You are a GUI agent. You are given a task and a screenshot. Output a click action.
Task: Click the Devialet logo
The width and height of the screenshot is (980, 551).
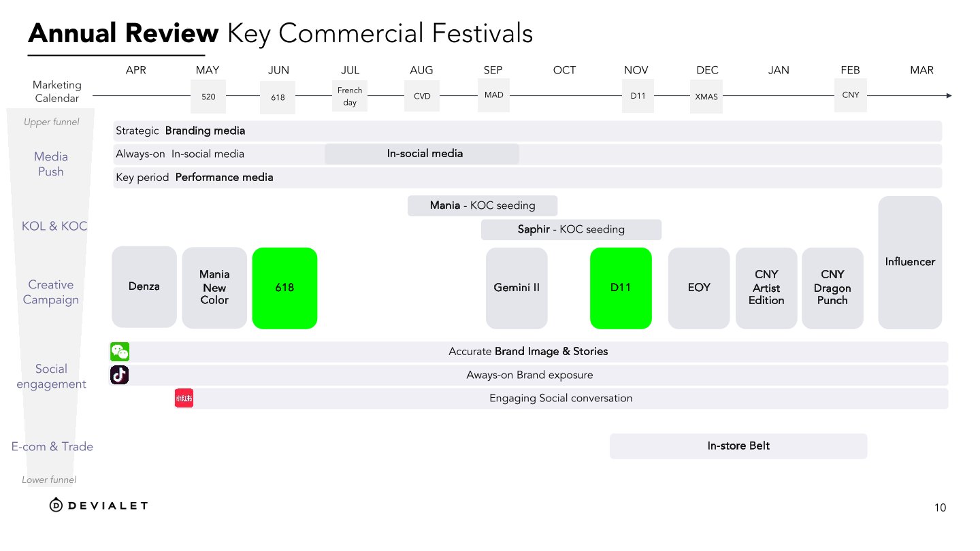point(99,505)
